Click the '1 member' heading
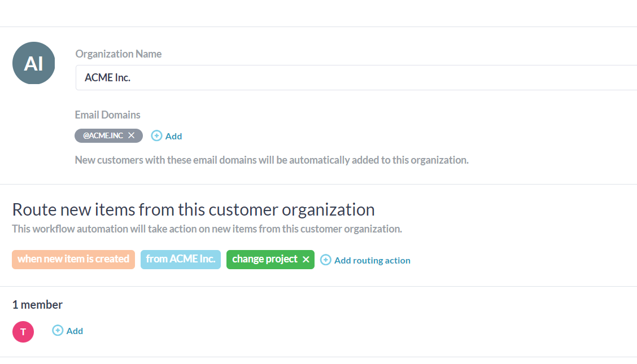 tap(37, 305)
